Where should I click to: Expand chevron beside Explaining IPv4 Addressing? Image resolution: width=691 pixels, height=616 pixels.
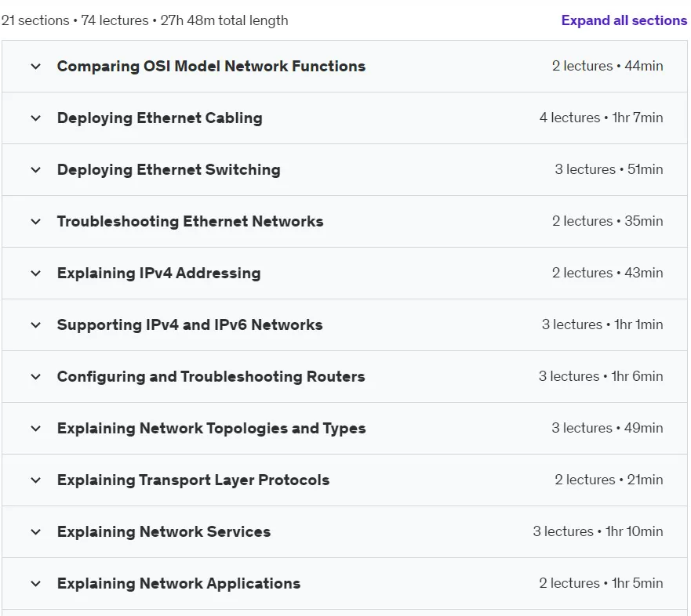(36, 274)
